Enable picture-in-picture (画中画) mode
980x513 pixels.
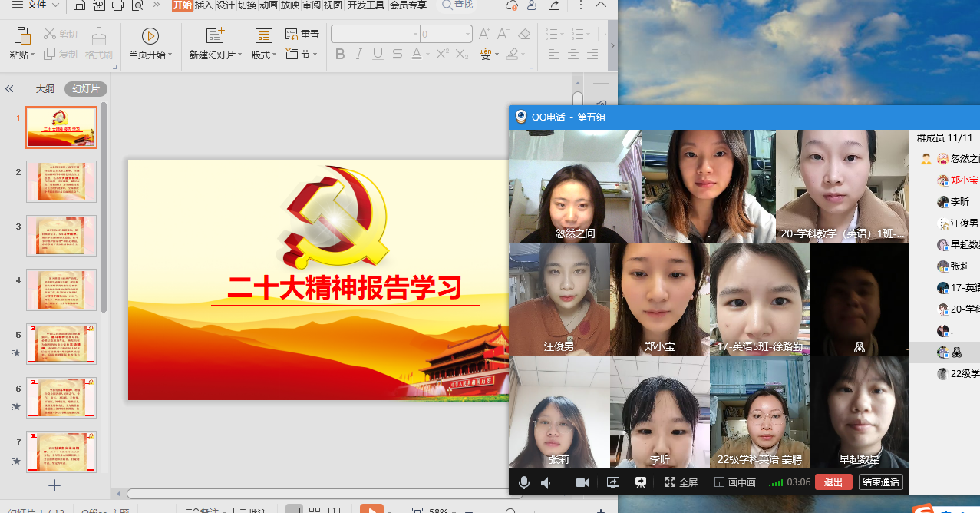[x=734, y=482]
